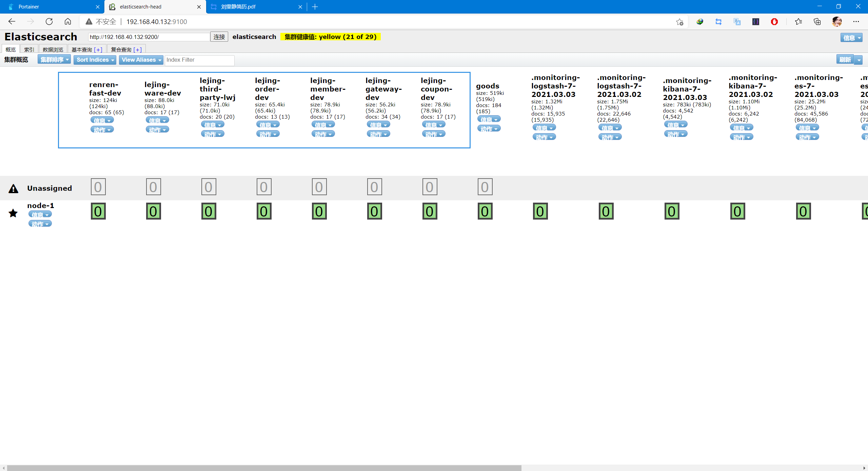Click the node-1 node name
The image size is (868, 471).
pos(41,206)
